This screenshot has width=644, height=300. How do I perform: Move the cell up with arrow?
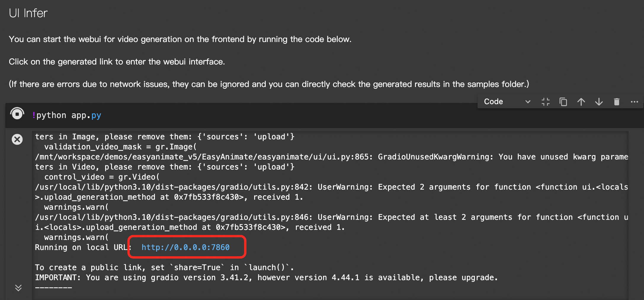click(581, 102)
